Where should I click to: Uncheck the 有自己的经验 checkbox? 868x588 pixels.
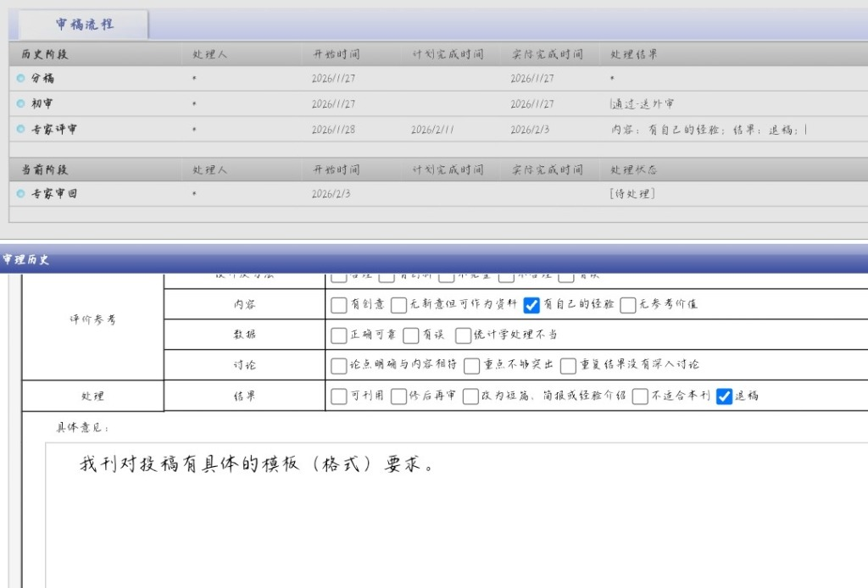tap(531, 305)
